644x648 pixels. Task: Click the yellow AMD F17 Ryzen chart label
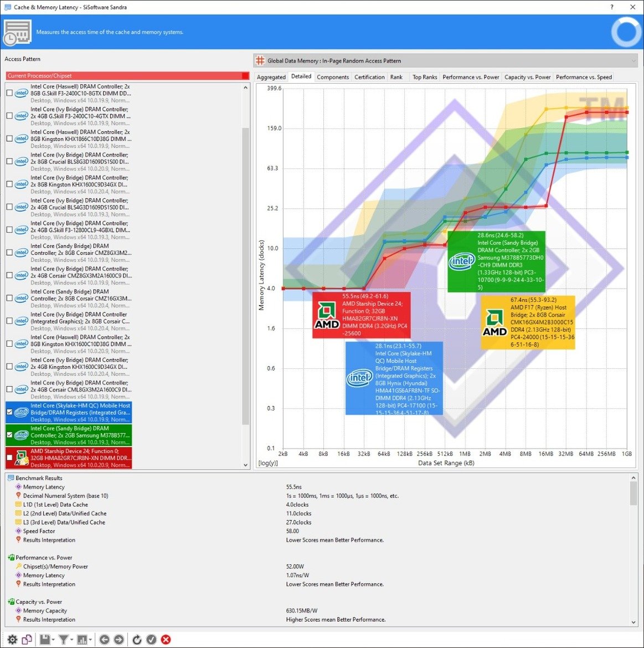tap(528, 322)
